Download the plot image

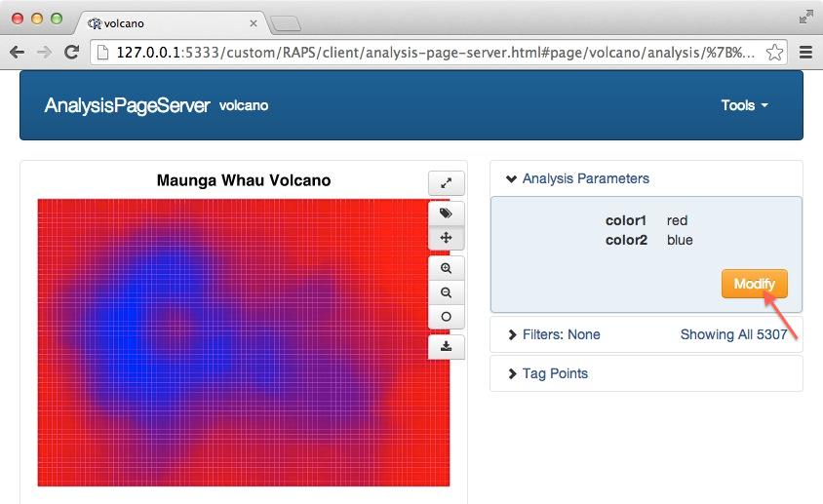[x=446, y=346]
